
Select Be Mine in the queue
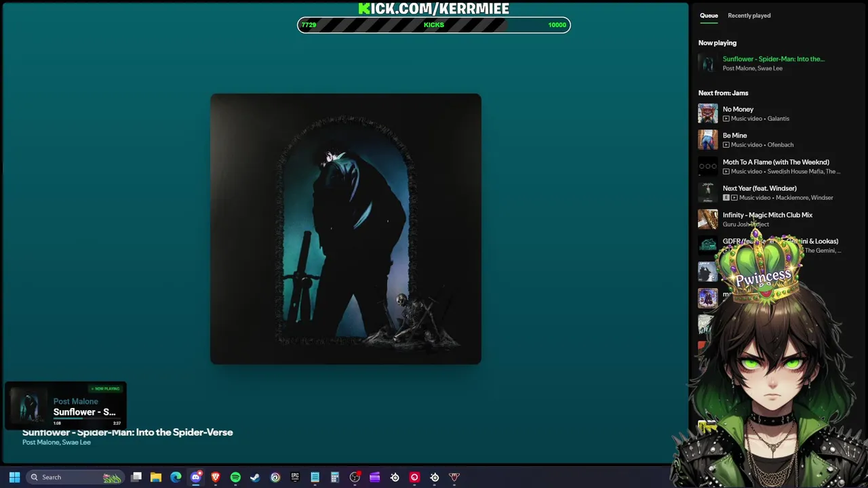pos(734,136)
